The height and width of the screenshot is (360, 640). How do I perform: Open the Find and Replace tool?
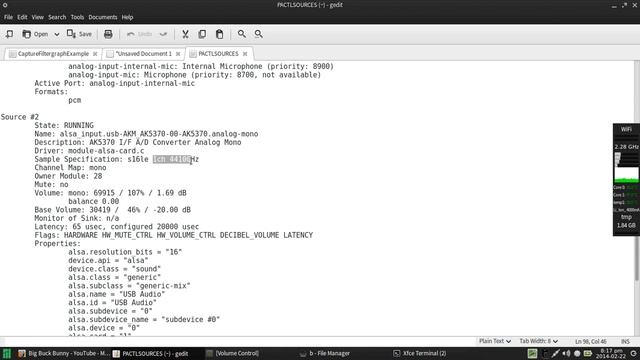(x=258, y=34)
